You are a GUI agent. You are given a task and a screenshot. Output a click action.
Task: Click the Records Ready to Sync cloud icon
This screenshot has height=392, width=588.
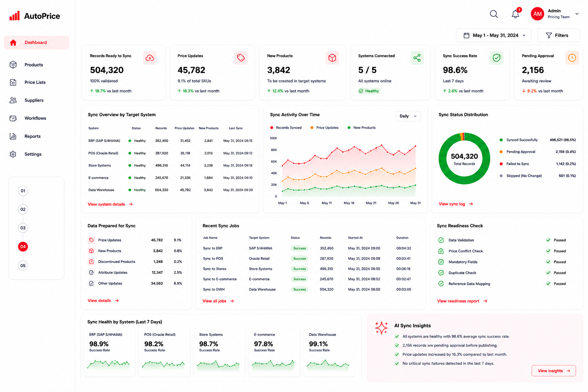pos(150,58)
